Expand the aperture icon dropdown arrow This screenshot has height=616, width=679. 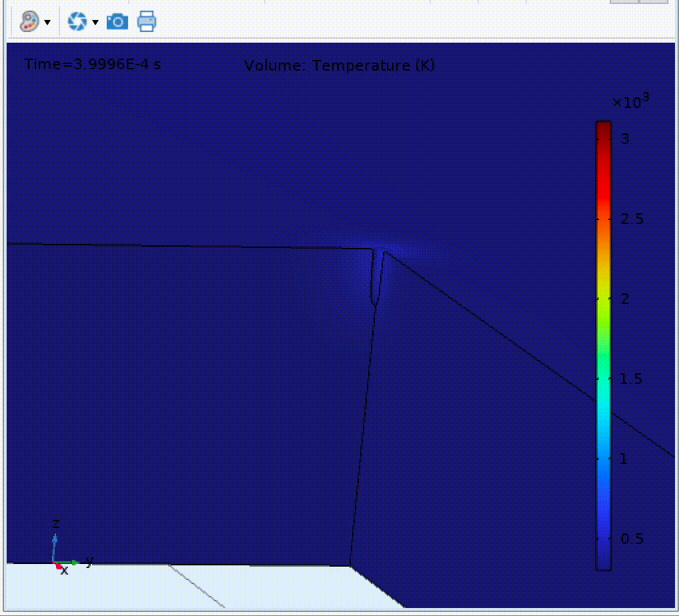coord(95,23)
